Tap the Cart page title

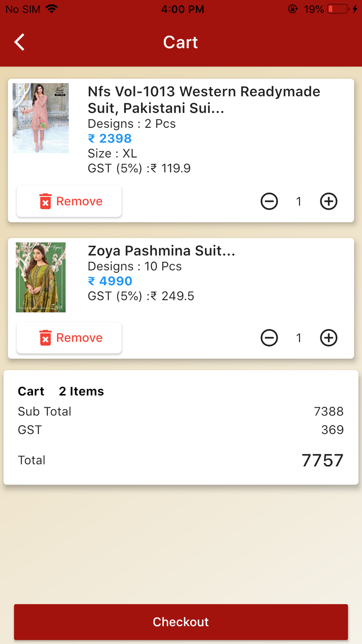[180, 42]
